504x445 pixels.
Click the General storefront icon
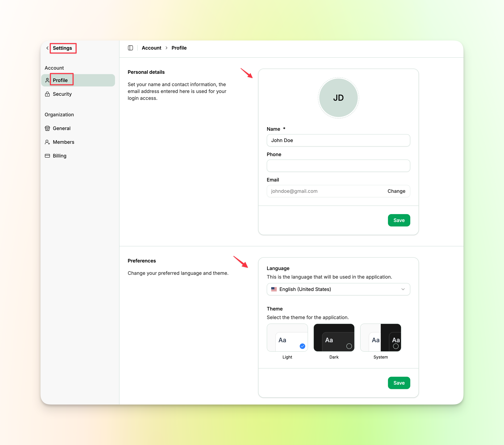(47, 128)
